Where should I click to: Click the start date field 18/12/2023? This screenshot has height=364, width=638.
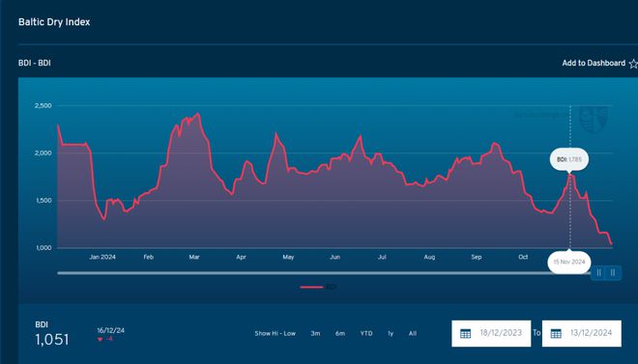point(491,333)
